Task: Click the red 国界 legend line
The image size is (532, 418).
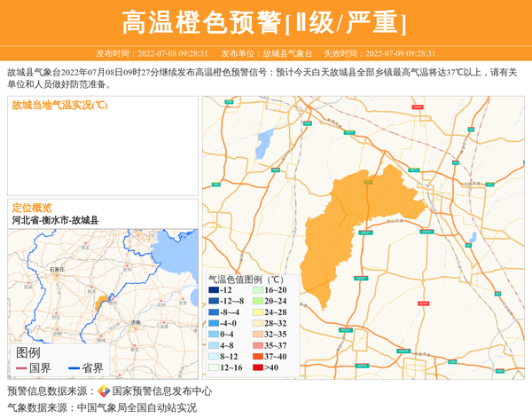Action: pos(21,367)
